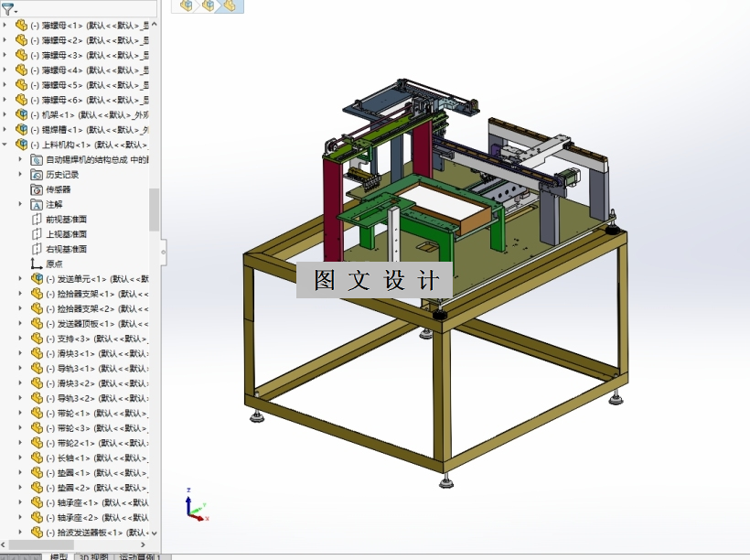Click the 捡拾器支架<1> part icon
The width and height of the screenshot is (750, 560).
pyautogui.click(x=37, y=294)
